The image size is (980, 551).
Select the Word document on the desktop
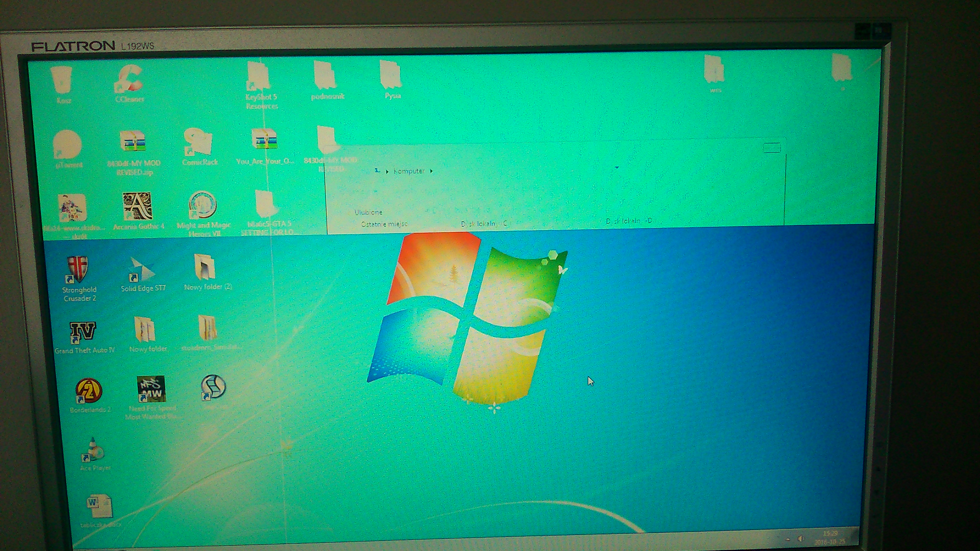click(x=99, y=506)
